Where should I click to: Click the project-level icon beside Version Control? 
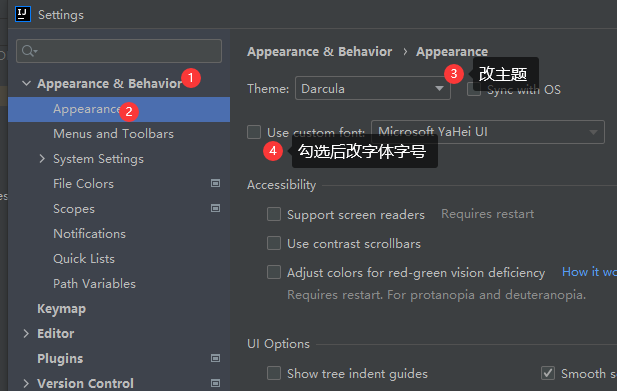coord(215,383)
